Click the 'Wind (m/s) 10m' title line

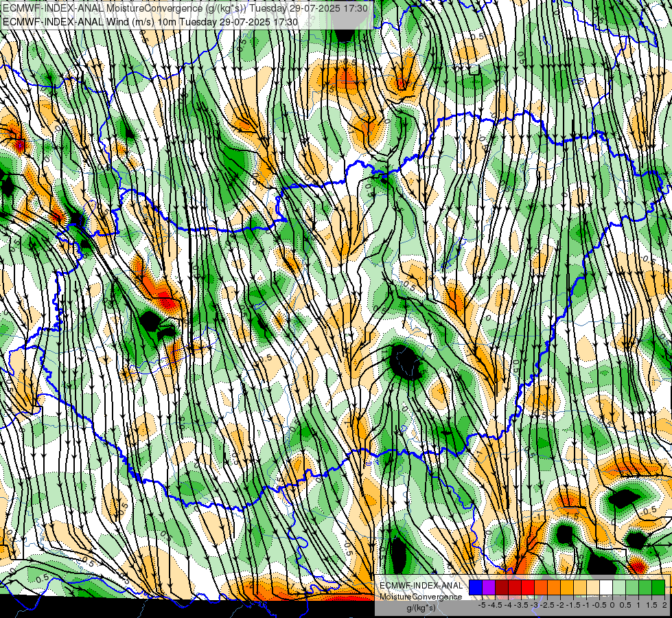click(x=150, y=21)
